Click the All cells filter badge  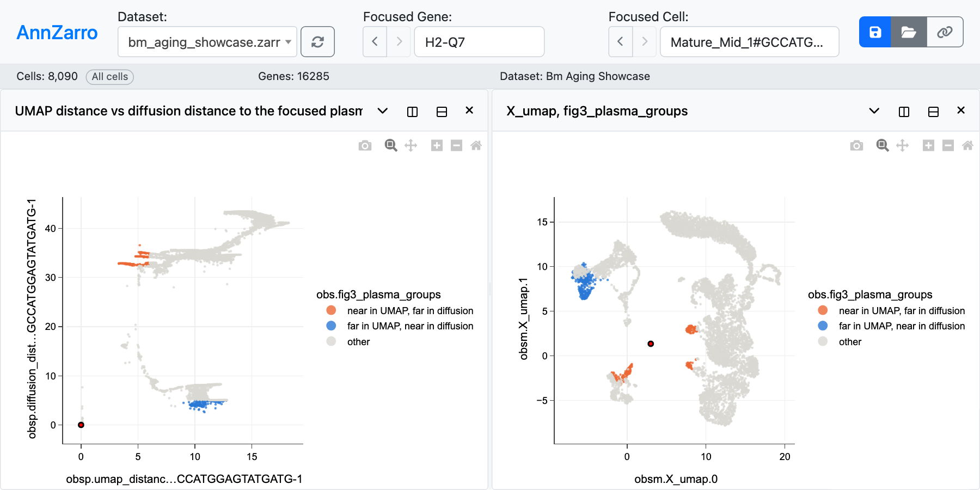[x=110, y=77]
